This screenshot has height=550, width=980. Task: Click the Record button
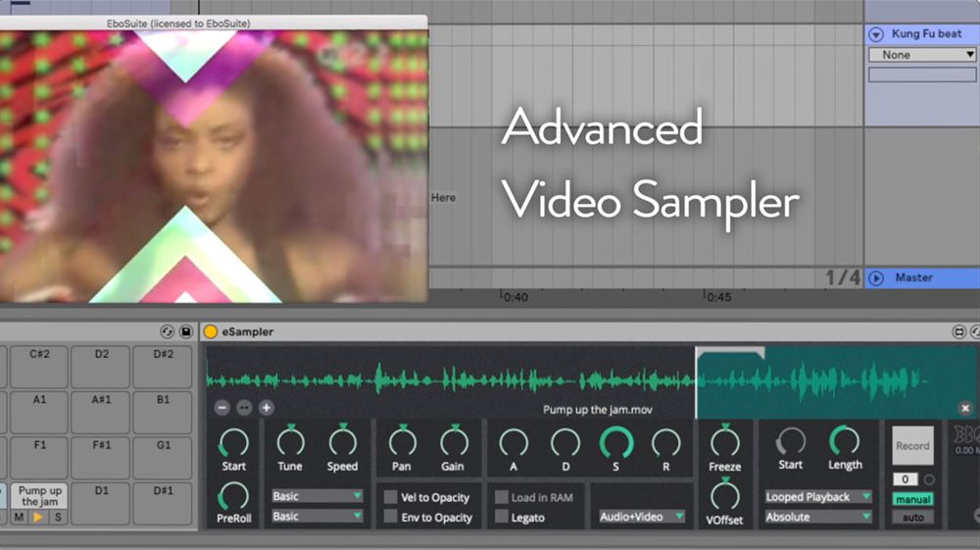[912, 446]
